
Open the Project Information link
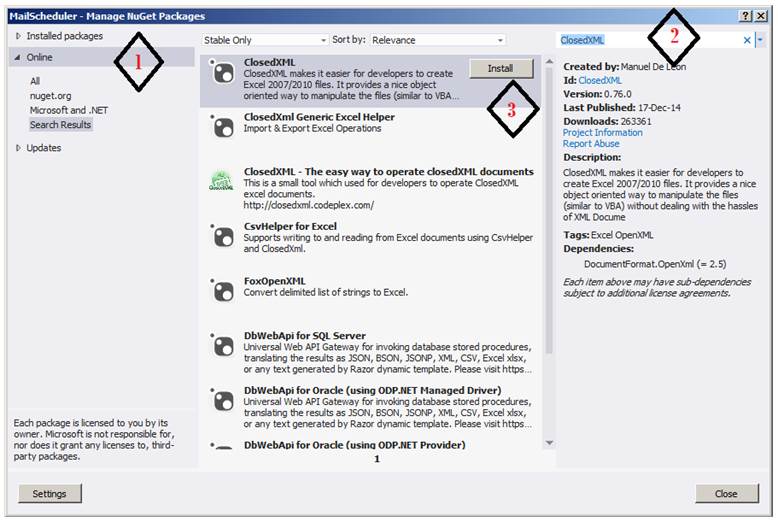(x=602, y=132)
